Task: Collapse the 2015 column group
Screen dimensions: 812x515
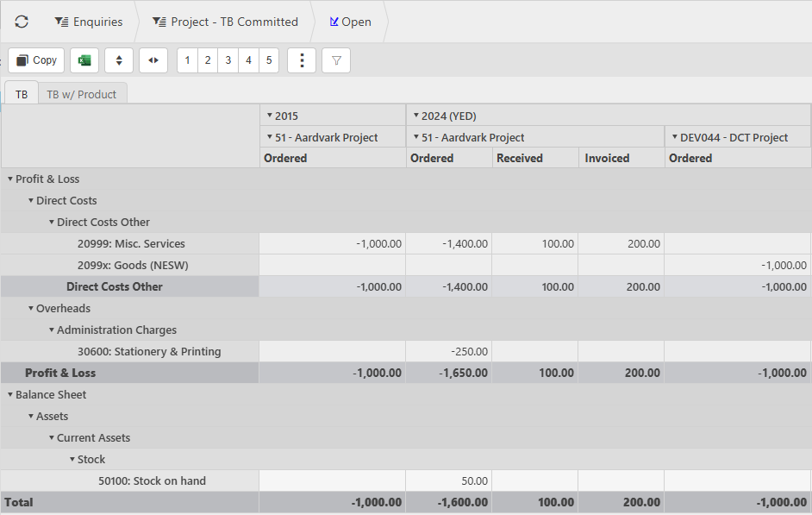Action: pyautogui.click(x=269, y=116)
